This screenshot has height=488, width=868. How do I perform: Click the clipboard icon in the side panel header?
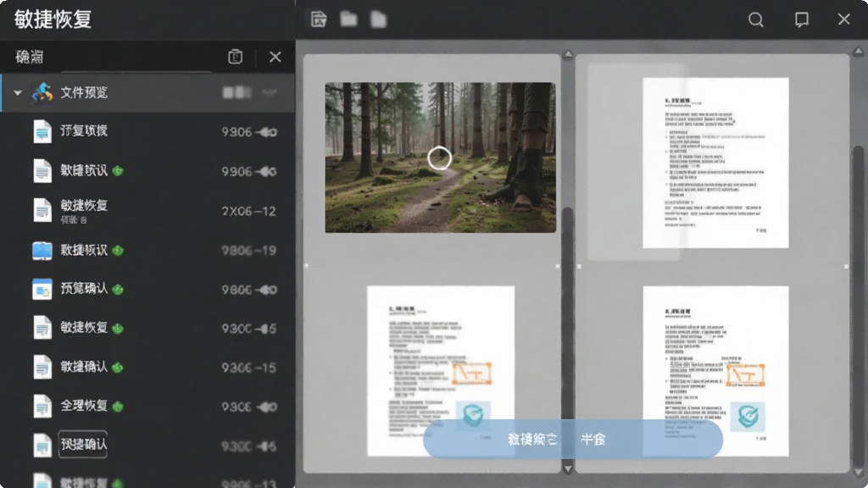(x=236, y=57)
